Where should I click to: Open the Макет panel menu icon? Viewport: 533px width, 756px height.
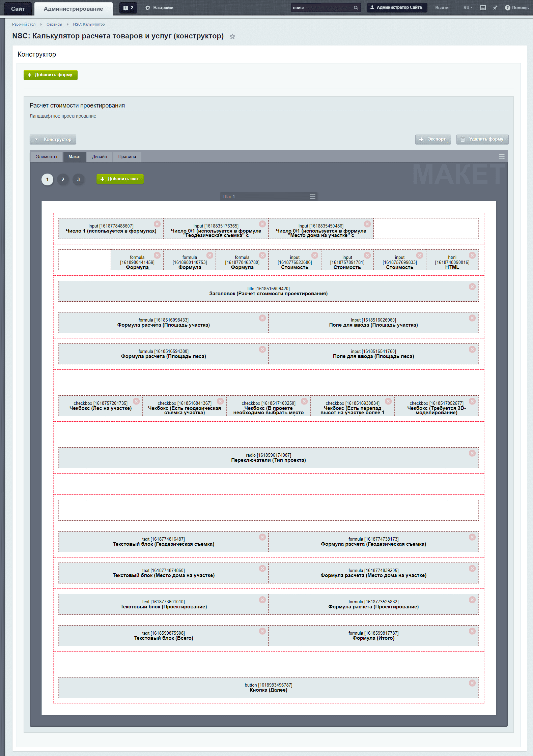point(501,156)
